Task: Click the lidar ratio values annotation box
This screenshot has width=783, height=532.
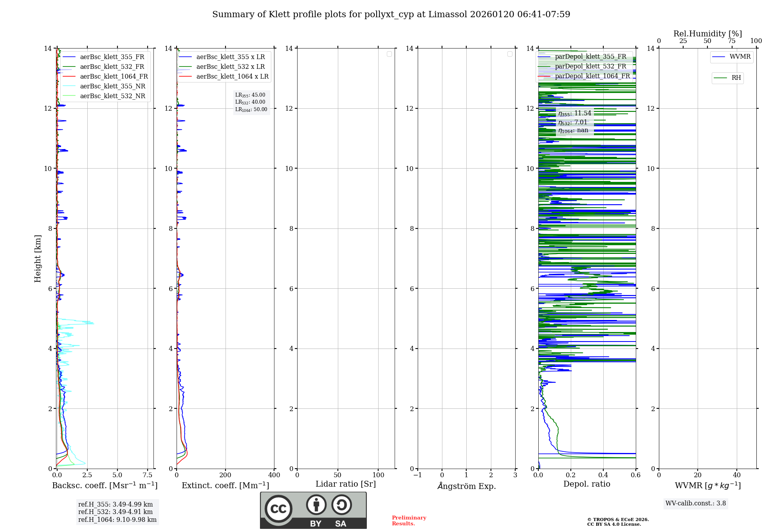Action: click(251, 102)
